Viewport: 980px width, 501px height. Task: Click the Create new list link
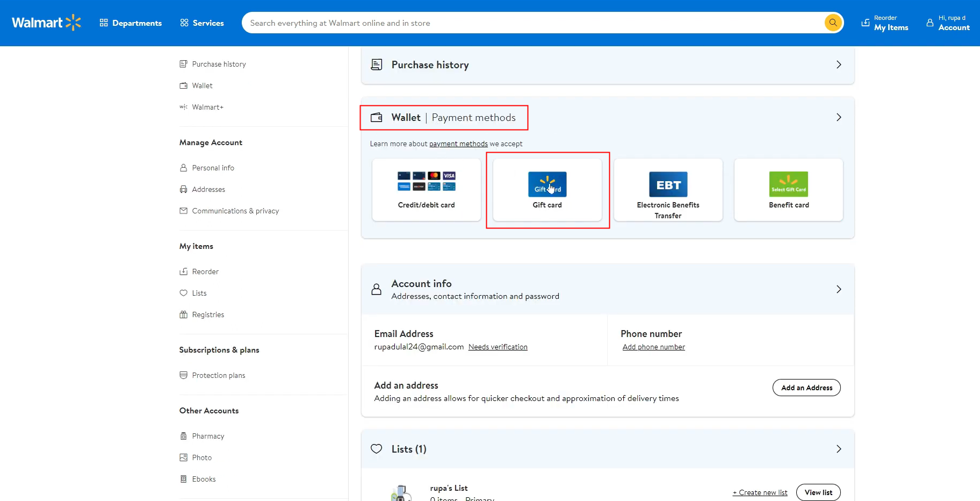pyautogui.click(x=760, y=492)
